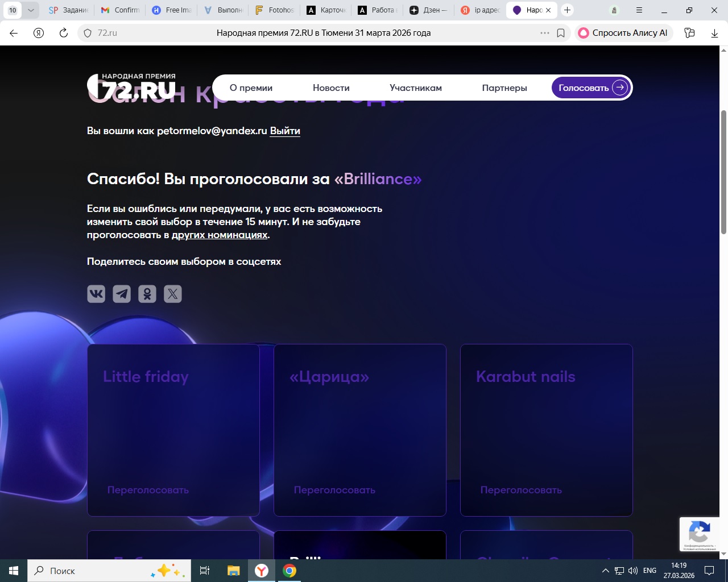Open Google Chrome from the taskbar
The height and width of the screenshot is (582, 728).
coord(289,571)
